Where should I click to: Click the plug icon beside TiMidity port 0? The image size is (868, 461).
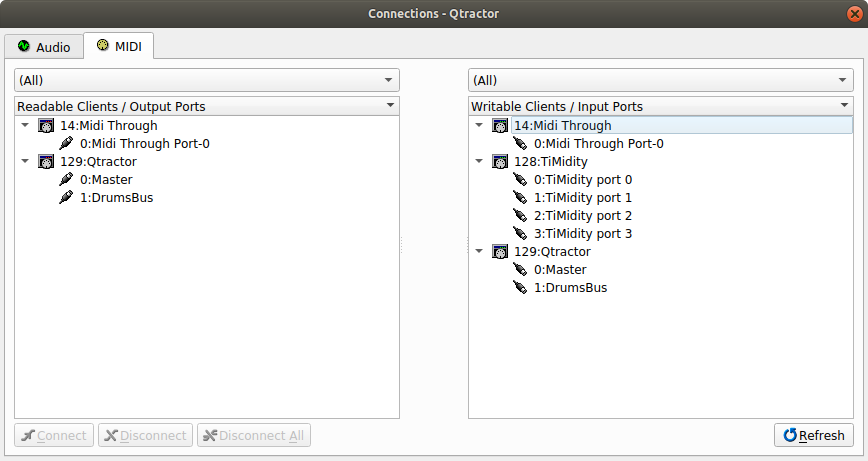pos(520,179)
